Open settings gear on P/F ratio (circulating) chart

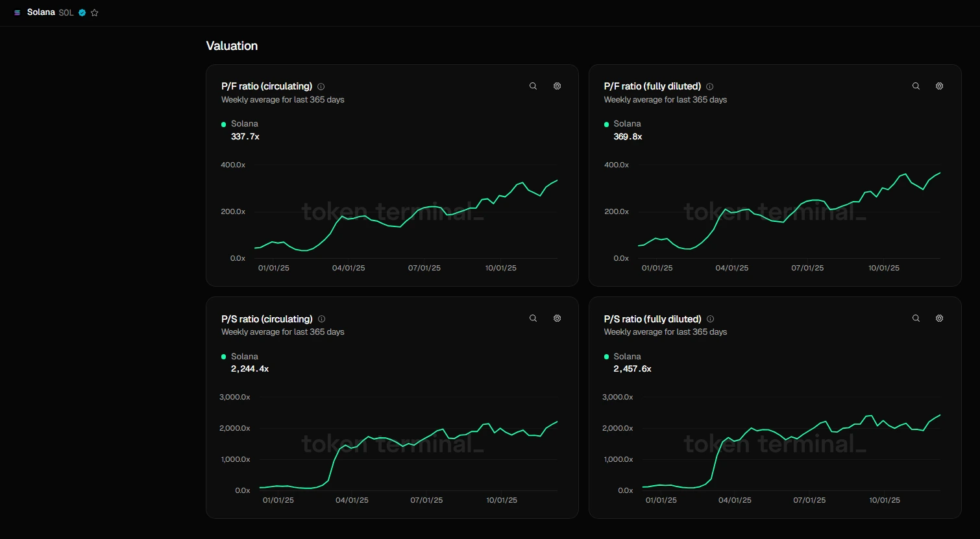(557, 86)
